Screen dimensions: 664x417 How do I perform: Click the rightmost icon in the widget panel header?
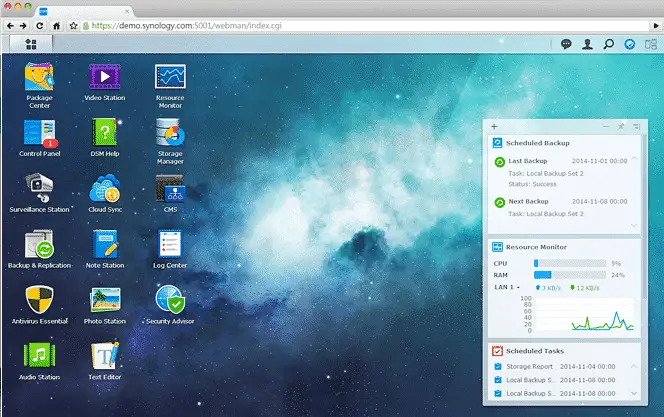tap(636, 127)
